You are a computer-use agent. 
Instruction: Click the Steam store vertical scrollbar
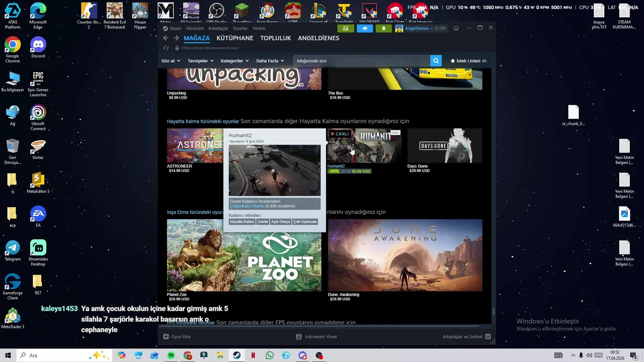coord(493,311)
